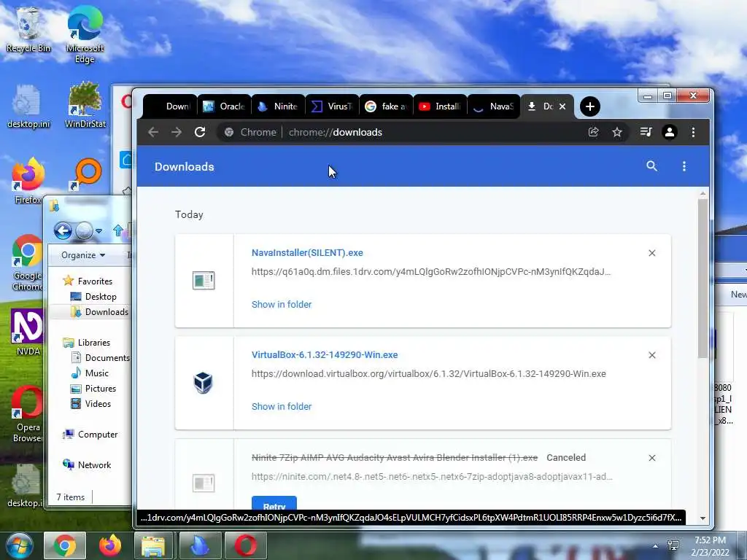This screenshot has width=747, height=560.
Task: Remove NavaInstaller(SILENT).exe from list
Action: click(652, 253)
